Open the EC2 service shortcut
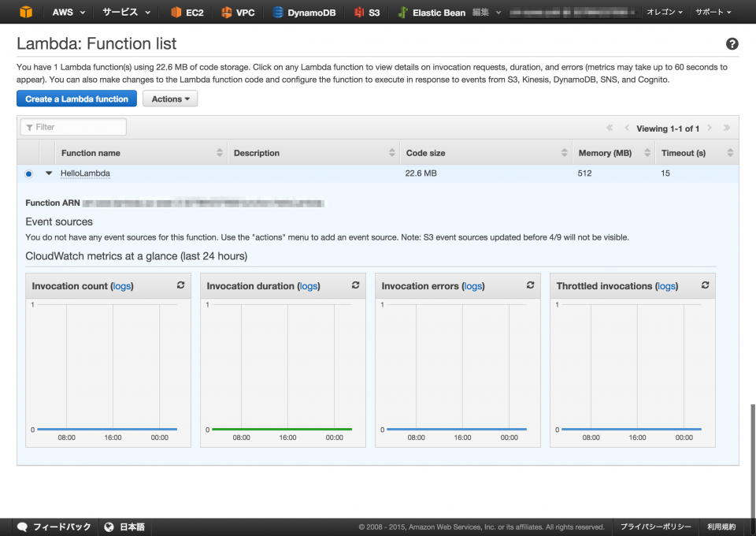The image size is (756, 536). [187, 13]
